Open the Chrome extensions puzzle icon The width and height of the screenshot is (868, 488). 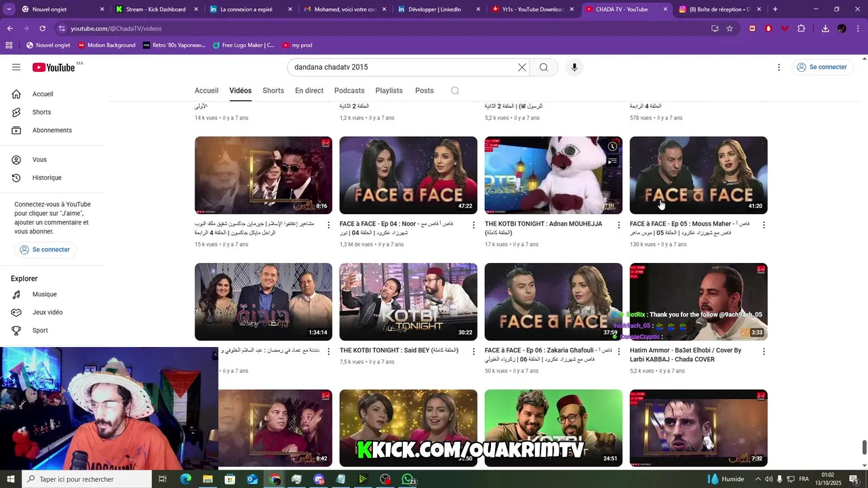(x=802, y=28)
